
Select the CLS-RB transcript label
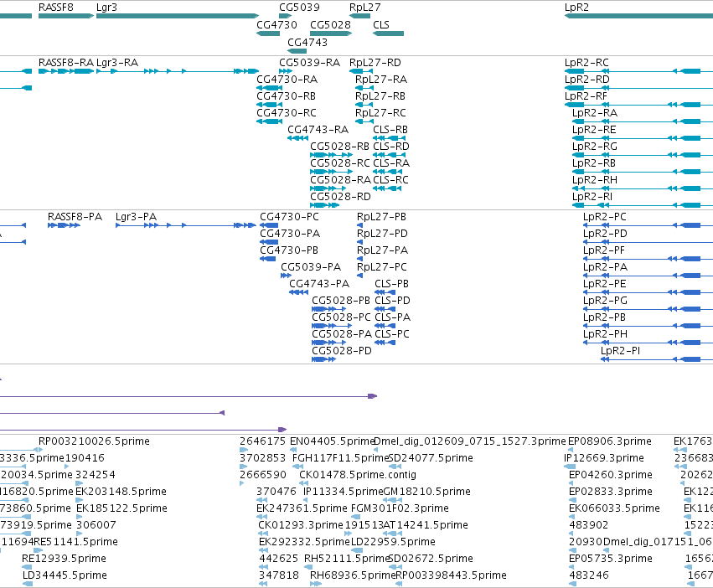point(390,130)
